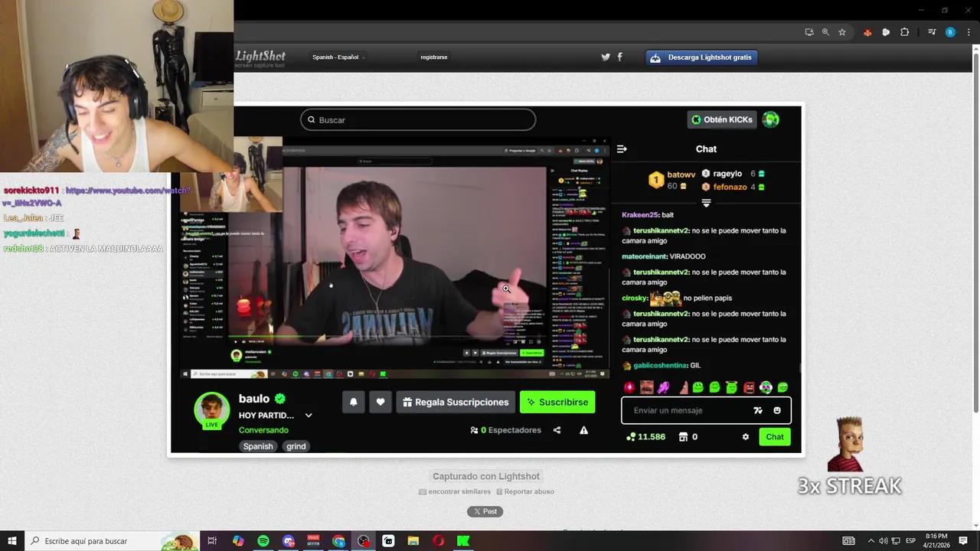Click the taskbar search box
Screen dimensions: 980x551
point(113,541)
